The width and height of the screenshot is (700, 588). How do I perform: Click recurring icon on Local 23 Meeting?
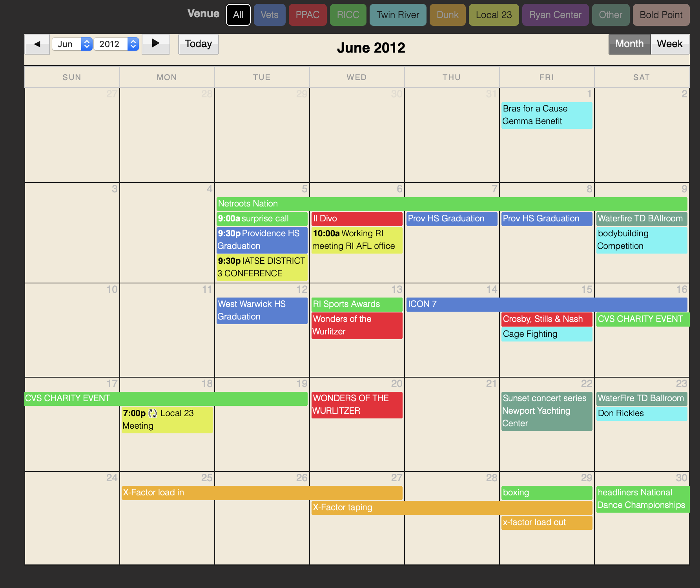coord(153,413)
